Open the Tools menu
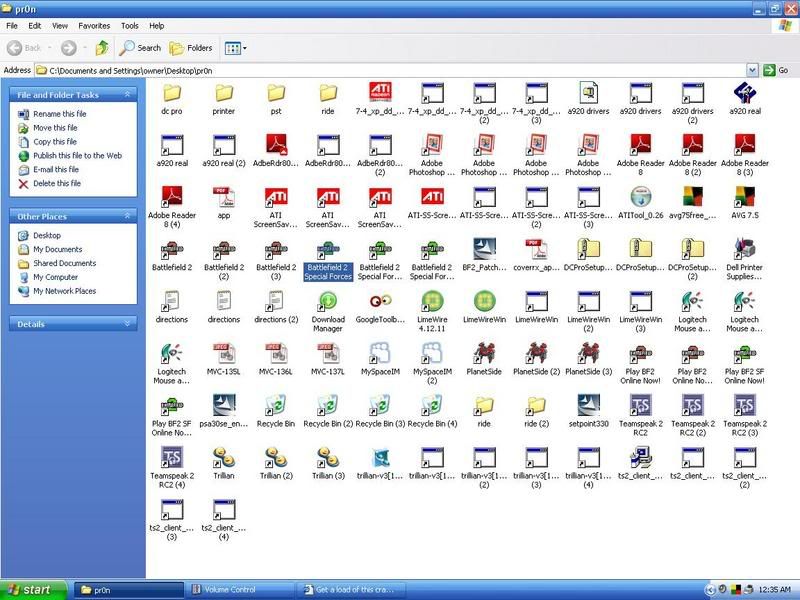 pyautogui.click(x=130, y=25)
